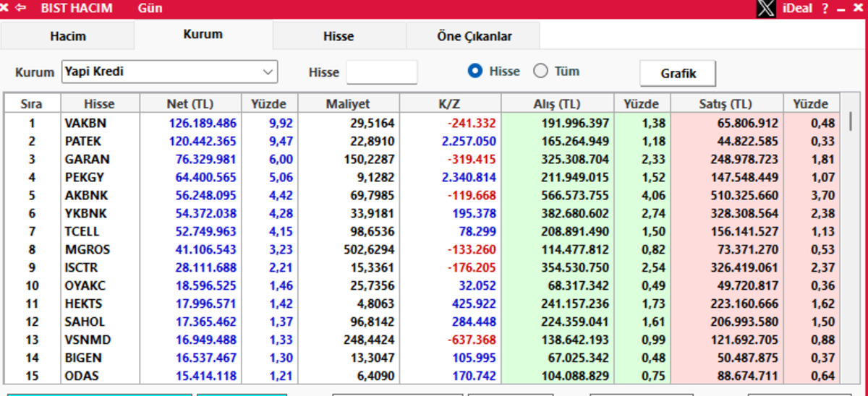Click K/Z value -637.368
This screenshot has width=868, height=396.
472,340
